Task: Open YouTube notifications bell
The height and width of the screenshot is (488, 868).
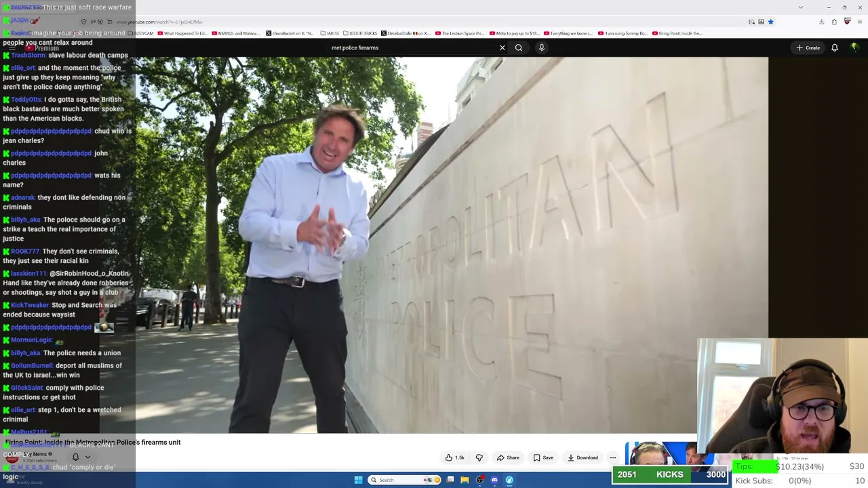Action: point(835,47)
